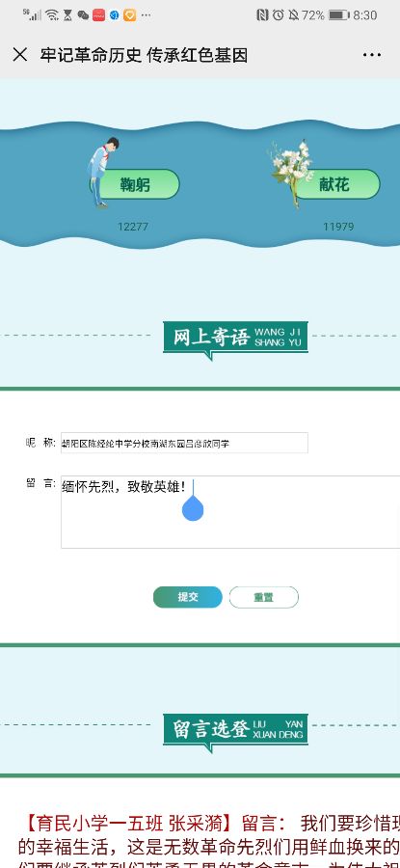This screenshot has width=400, height=868.
Task: Tap the flower count number 11979
Action: 338,227
